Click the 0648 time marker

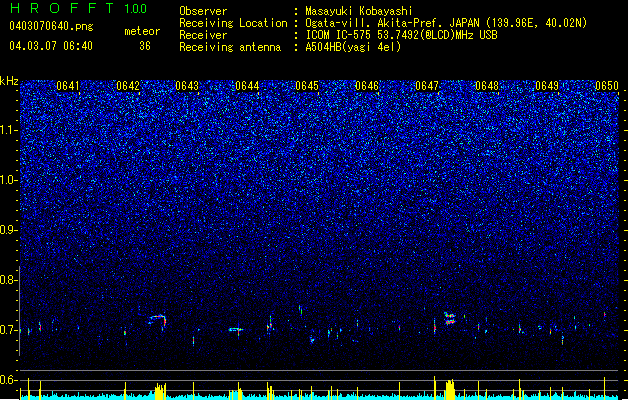[x=487, y=86]
